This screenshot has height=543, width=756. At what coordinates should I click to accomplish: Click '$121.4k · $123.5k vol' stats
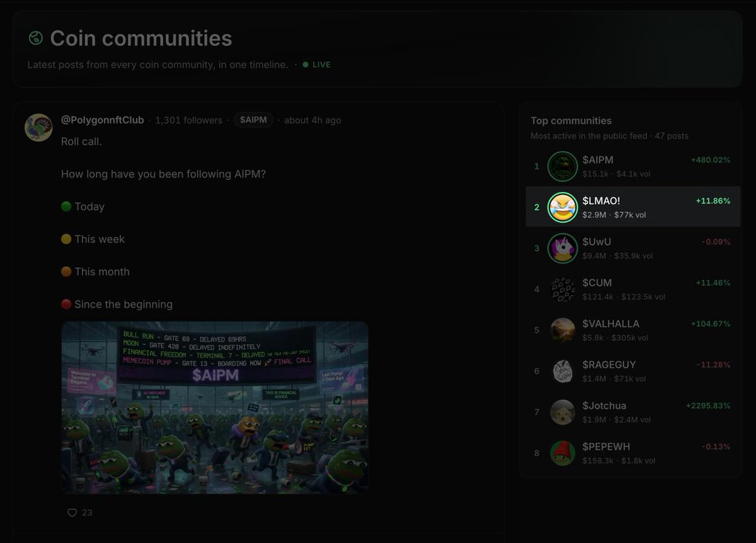pos(624,297)
